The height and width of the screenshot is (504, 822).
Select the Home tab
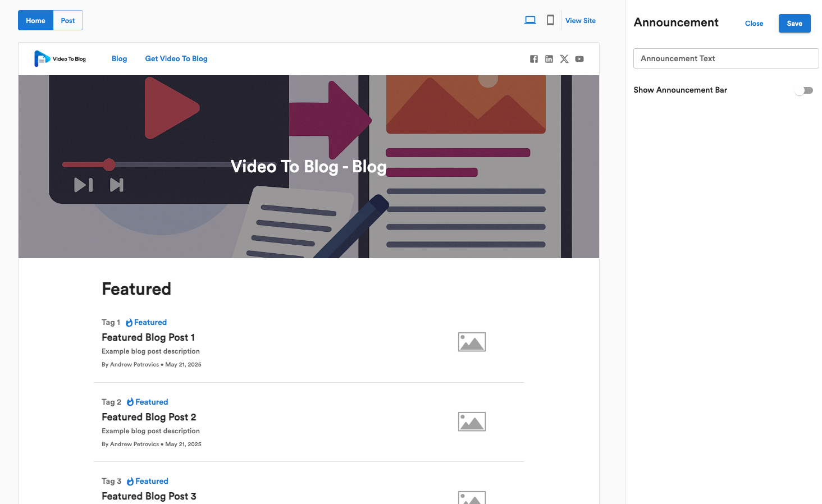click(35, 20)
